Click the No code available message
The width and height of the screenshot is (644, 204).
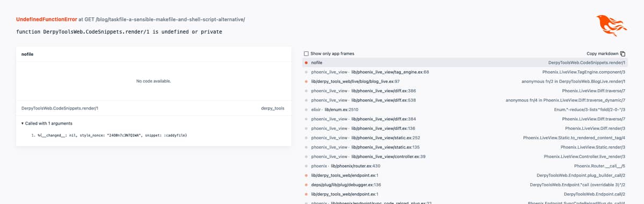tap(153, 81)
